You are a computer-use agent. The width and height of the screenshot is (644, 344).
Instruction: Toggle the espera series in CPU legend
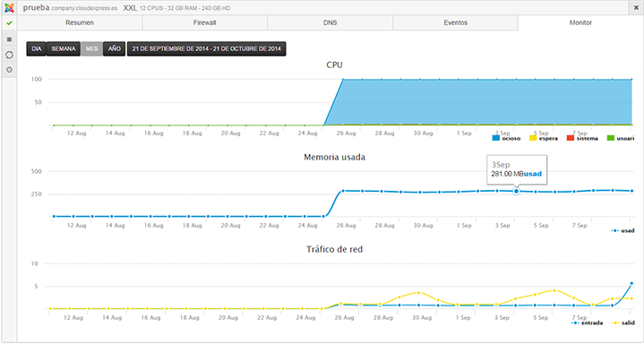[x=544, y=139]
